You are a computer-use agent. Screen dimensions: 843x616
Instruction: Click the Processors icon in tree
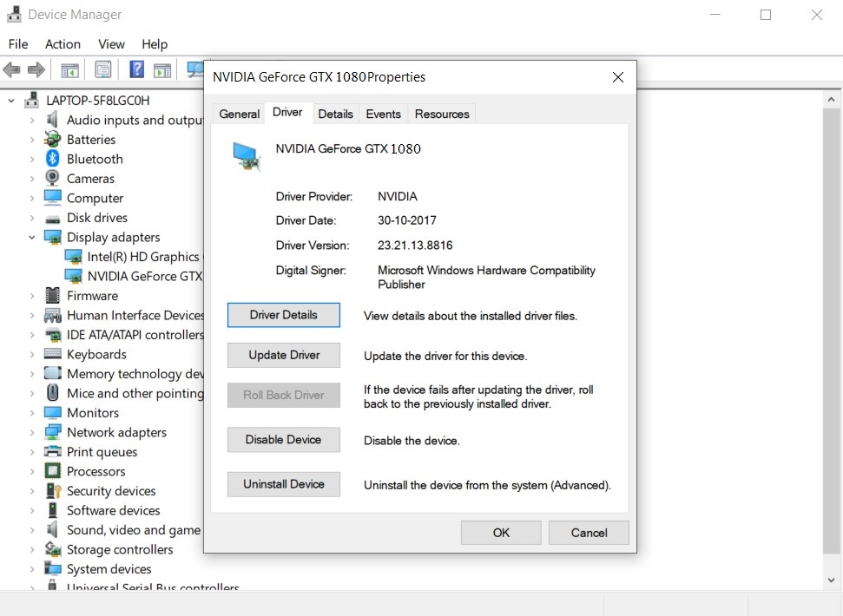53,471
